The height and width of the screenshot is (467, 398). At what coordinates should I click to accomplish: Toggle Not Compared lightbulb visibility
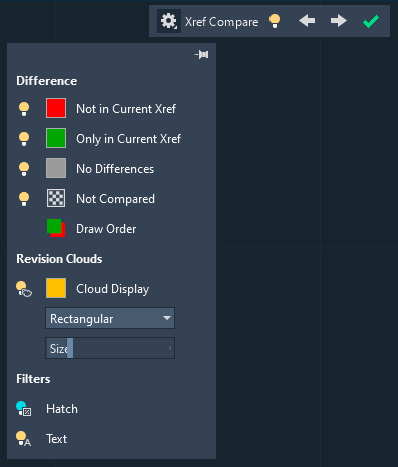click(24, 199)
